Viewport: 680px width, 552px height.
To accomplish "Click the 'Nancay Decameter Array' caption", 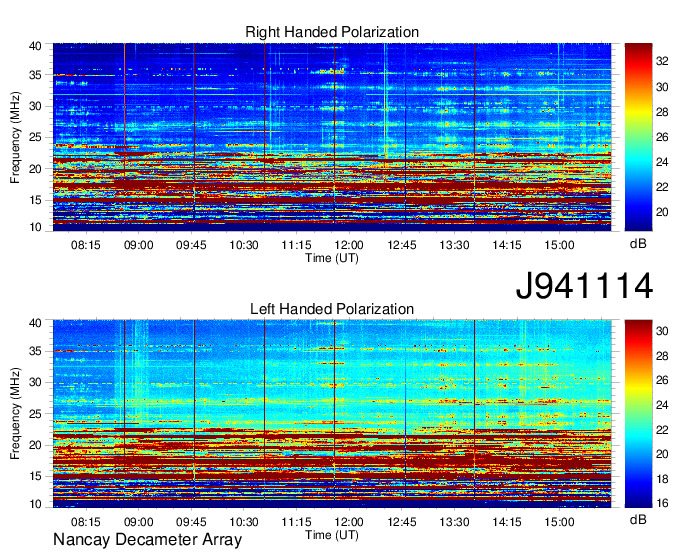I will click(x=147, y=540).
